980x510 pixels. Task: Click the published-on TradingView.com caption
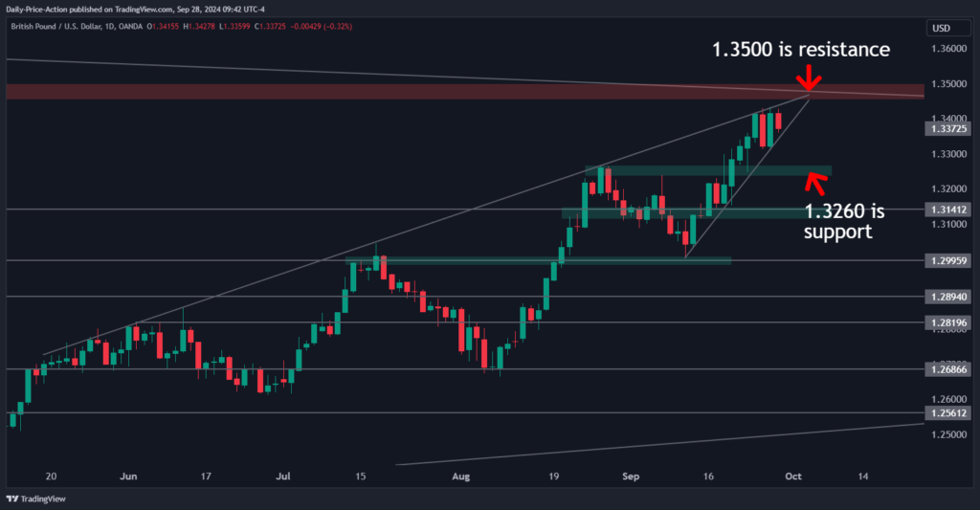pyautogui.click(x=135, y=10)
